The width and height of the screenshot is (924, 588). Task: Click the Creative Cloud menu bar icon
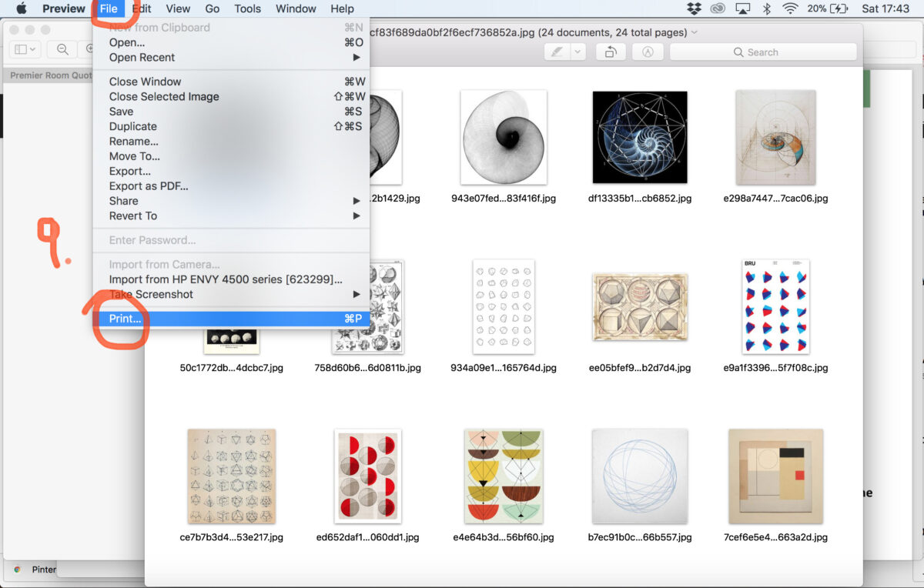coord(718,8)
